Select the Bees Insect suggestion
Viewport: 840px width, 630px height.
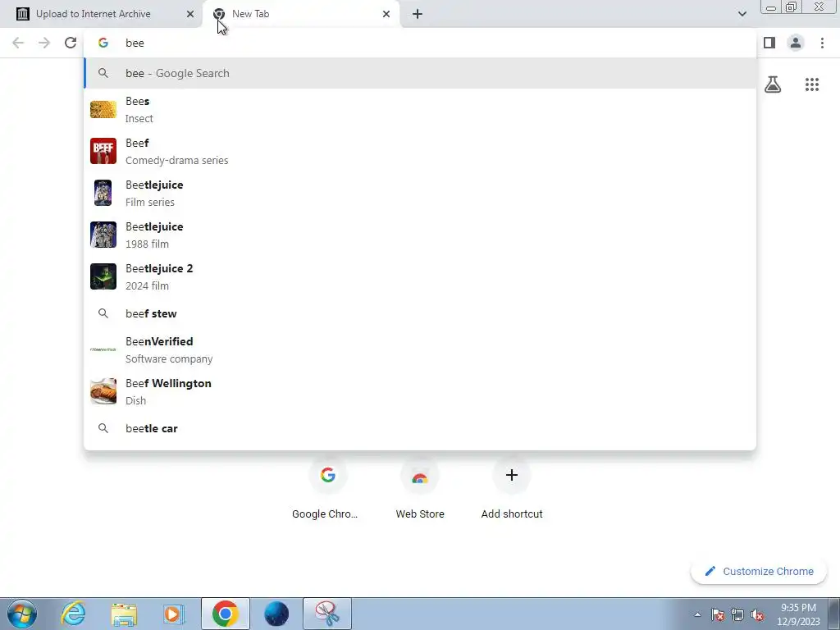tap(420, 110)
